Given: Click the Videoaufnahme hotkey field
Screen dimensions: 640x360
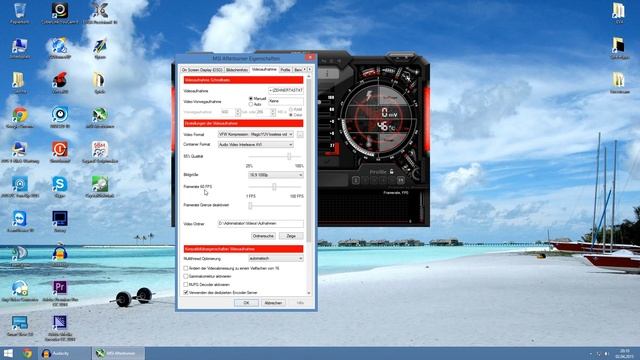Looking at the screenshot, I should [x=286, y=90].
